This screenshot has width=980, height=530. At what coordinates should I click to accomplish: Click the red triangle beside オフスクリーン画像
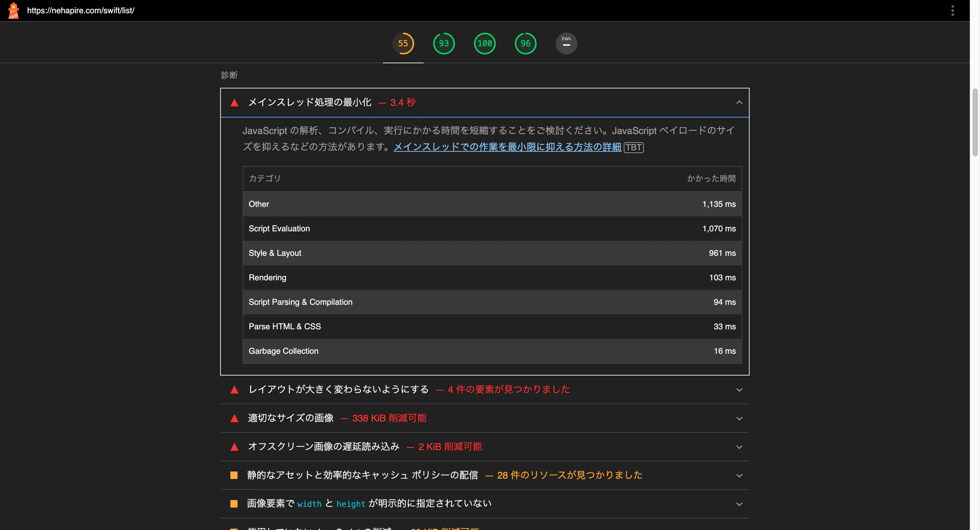(x=234, y=447)
